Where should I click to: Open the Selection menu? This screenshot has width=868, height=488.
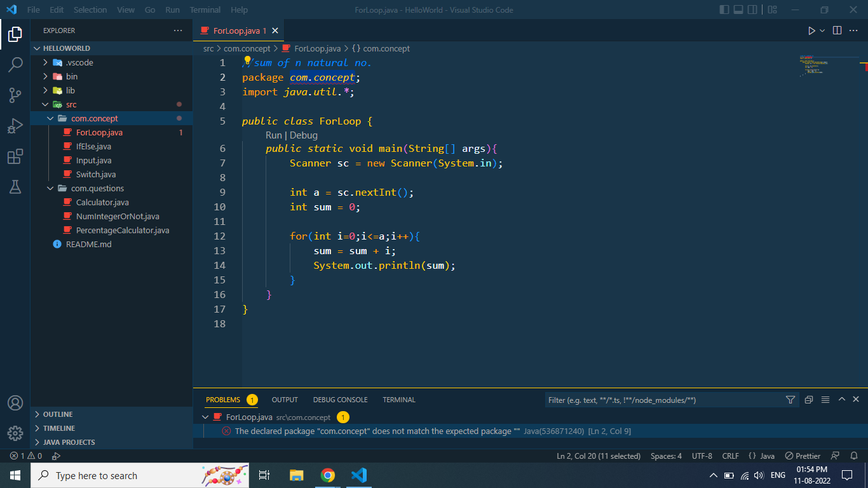click(x=90, y=10)
